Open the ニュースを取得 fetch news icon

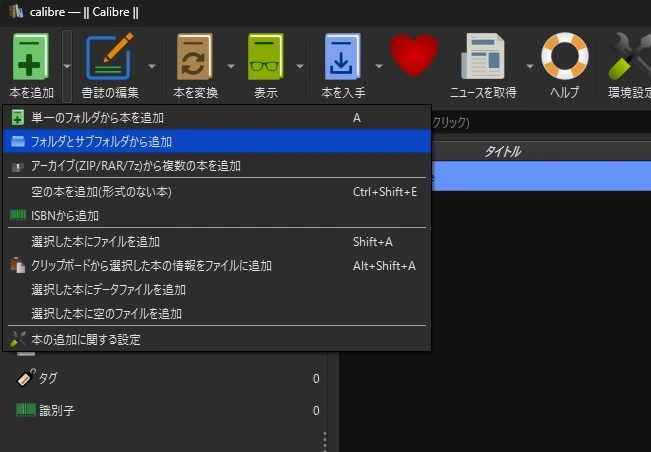pyautogui.click(x=482, y=56)
